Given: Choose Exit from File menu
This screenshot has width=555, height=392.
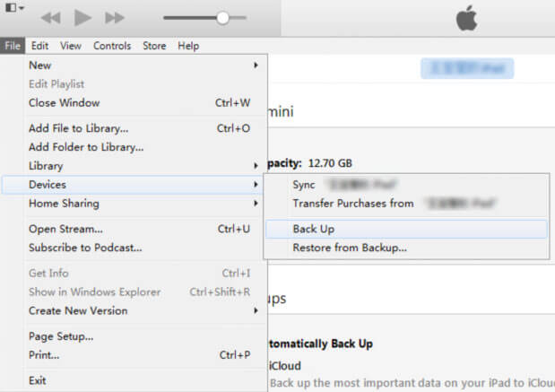Looking at the screenshot, I should click(x=143, y=380).
